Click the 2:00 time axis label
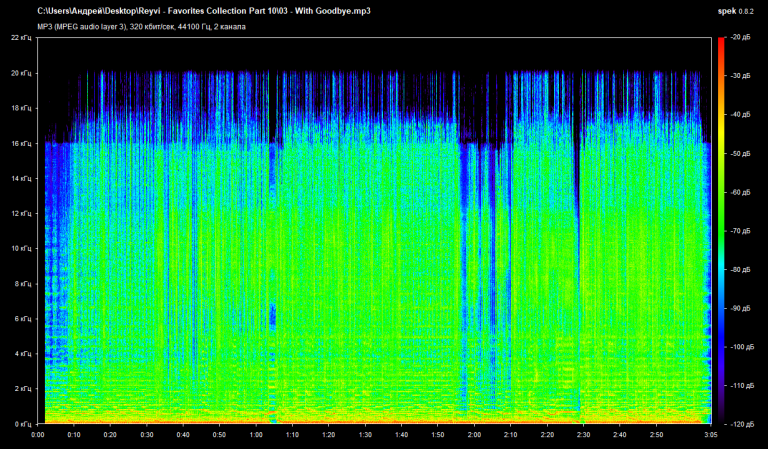768x449 pixels. [475, 435]
